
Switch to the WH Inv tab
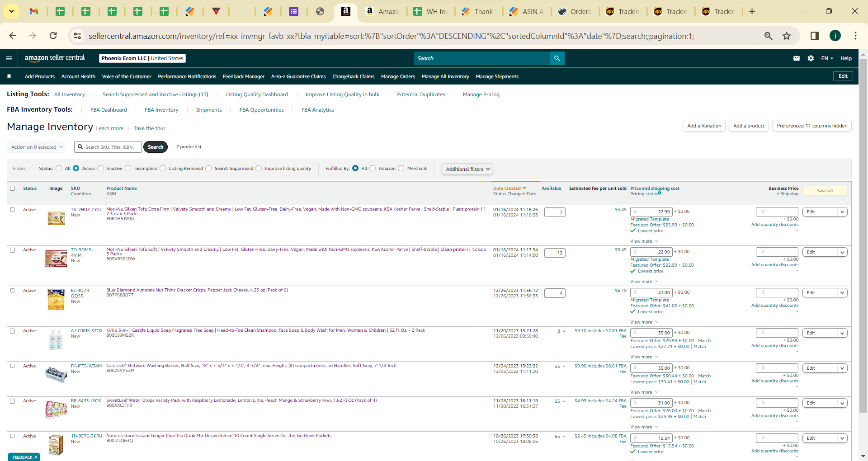[x=431, y=11]
